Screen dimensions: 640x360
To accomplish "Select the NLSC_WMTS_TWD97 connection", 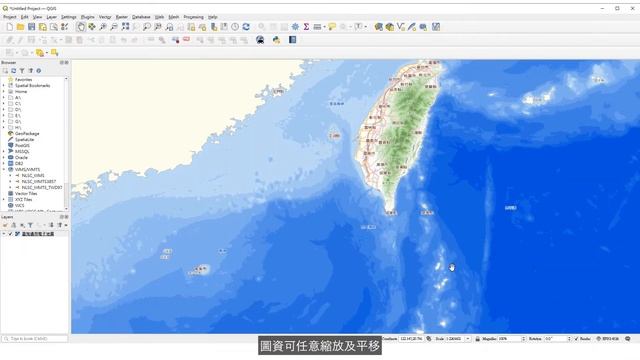I will pos(42,187).
